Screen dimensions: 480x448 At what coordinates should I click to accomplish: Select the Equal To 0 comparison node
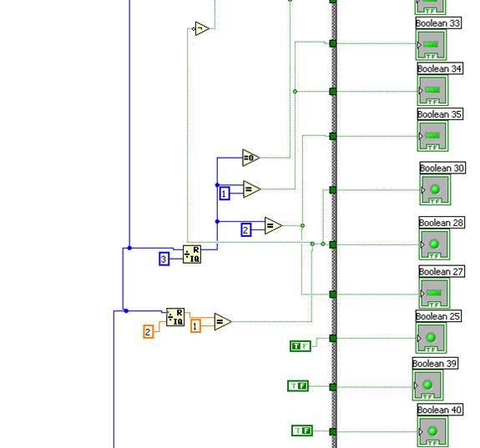(x=250, y=158)
